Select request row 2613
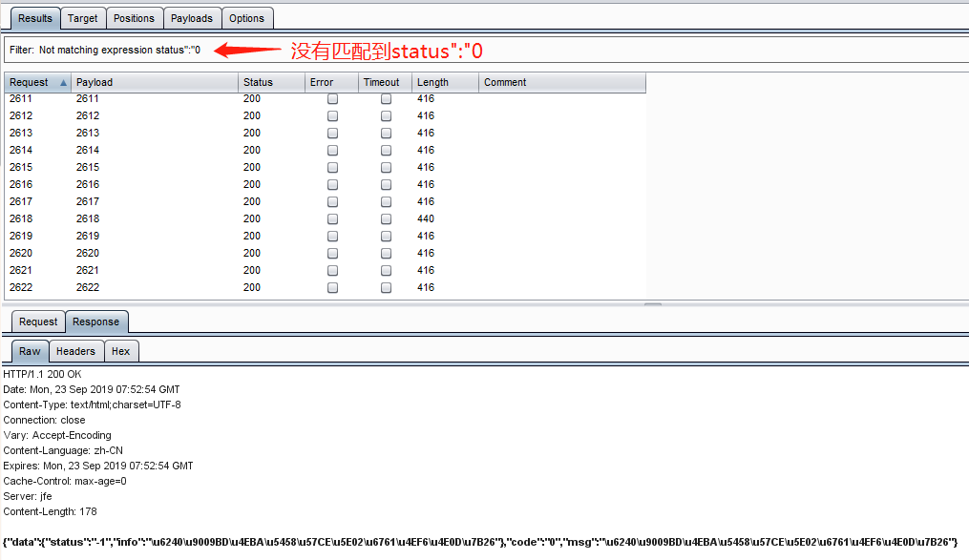The image size is (969, 560). click(x=325, y=133)
